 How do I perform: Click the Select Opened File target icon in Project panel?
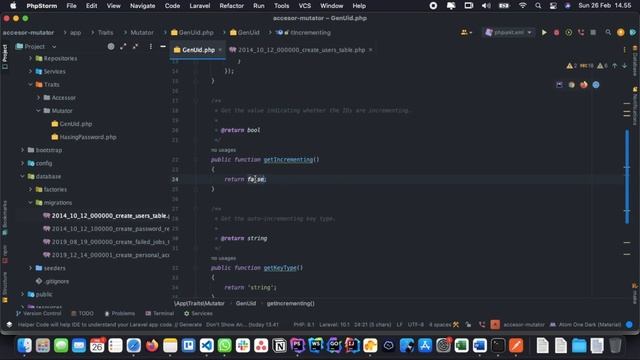pyautogui.click(x=111, y=47)
